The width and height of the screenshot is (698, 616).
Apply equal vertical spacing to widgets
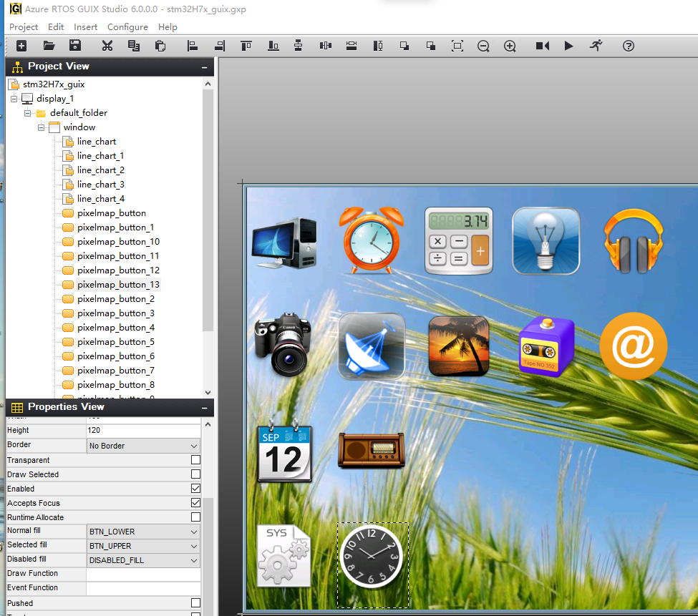point(299,46)
